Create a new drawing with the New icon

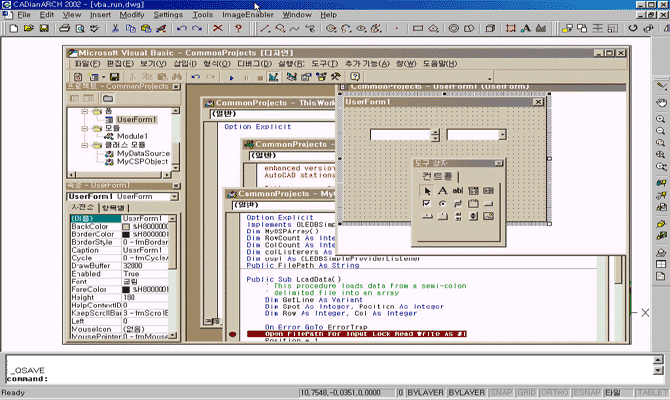pyautogui.click(x=14, y=29)
